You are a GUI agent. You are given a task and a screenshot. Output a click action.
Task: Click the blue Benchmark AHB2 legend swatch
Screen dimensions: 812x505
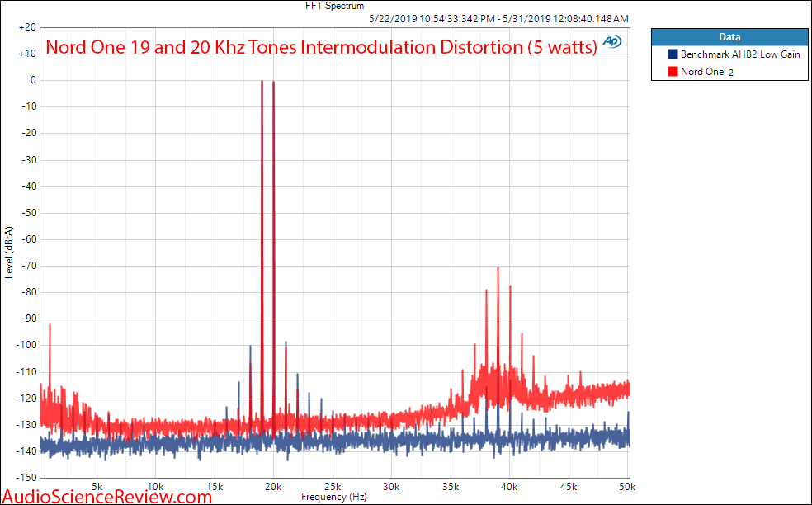(673, 54)
